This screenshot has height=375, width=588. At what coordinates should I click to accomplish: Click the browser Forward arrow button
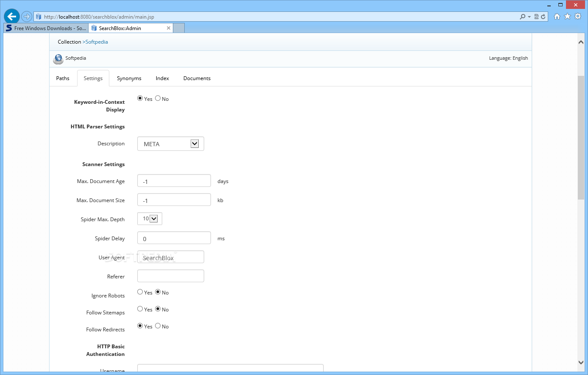27,17
